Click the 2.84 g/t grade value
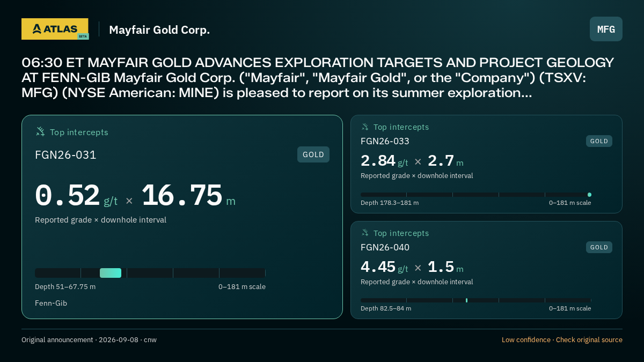644x362 pixels. [x=384, y=161]
